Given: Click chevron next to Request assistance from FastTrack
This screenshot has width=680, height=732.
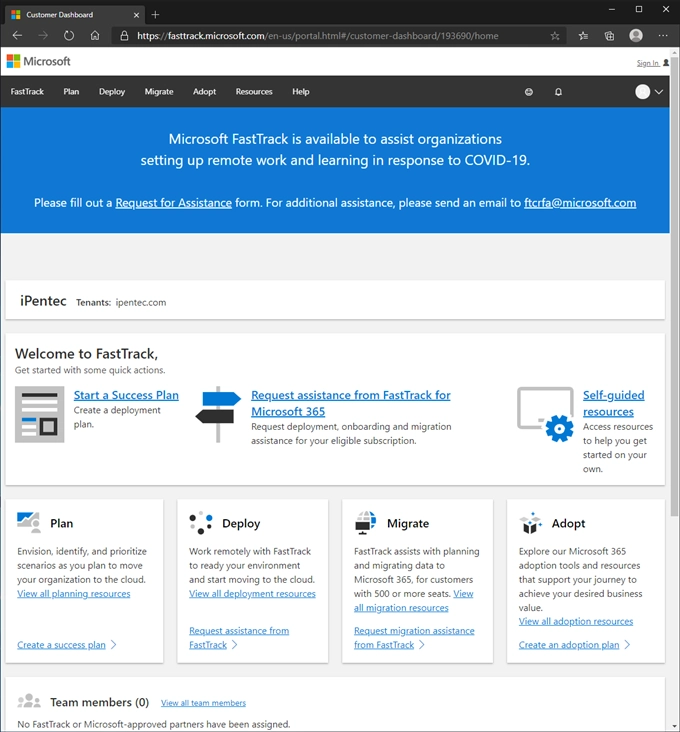Looking at the screenshot, I should [234, 645].
